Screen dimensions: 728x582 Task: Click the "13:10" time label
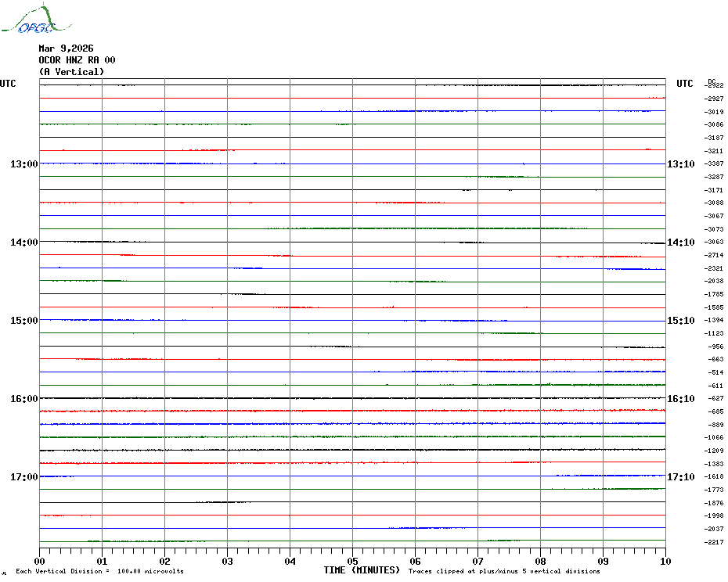coord(681,163)
